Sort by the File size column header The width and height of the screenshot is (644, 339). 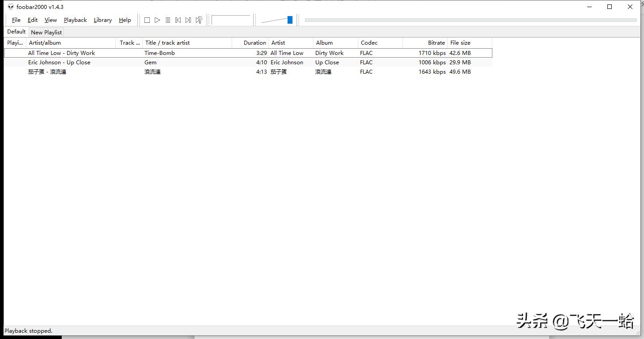tap(470, 43)
